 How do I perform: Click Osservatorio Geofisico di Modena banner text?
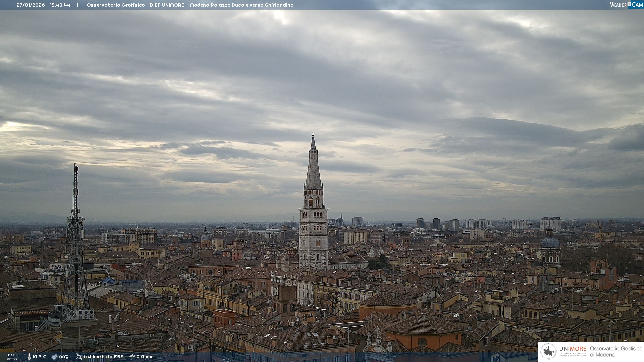pyautogui.click(x=616, y=351)
